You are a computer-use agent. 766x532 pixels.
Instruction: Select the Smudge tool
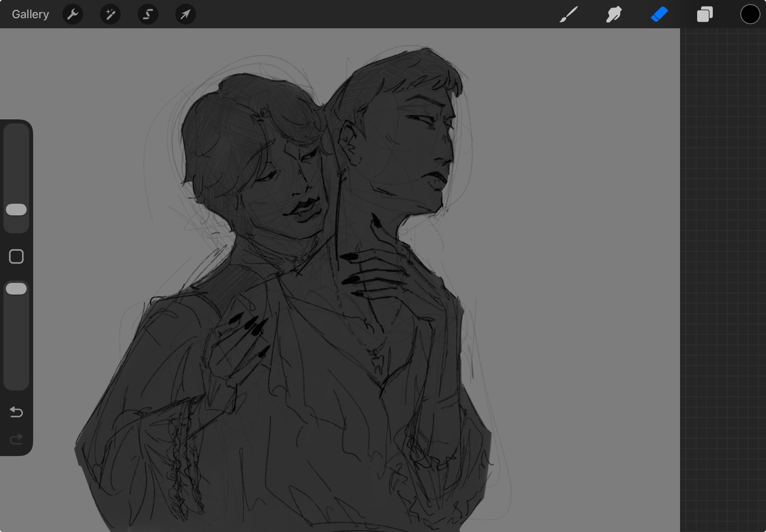tap(614, 14)
